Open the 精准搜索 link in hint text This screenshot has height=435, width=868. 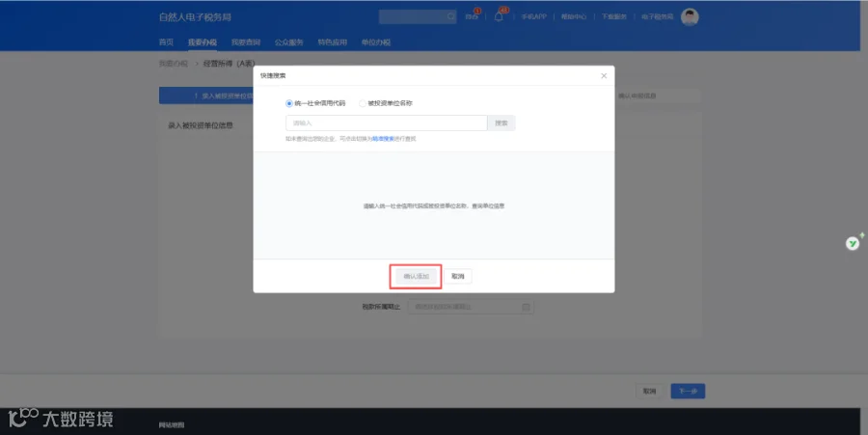click(383, 139)
